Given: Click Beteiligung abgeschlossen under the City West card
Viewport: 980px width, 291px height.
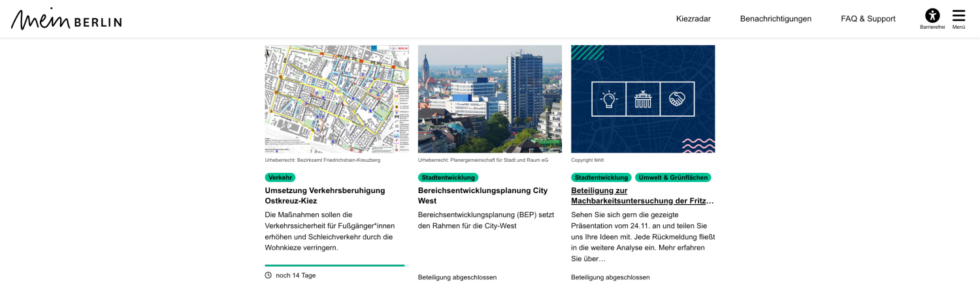Looking at the screenshot, I should [x=457, y=277].
